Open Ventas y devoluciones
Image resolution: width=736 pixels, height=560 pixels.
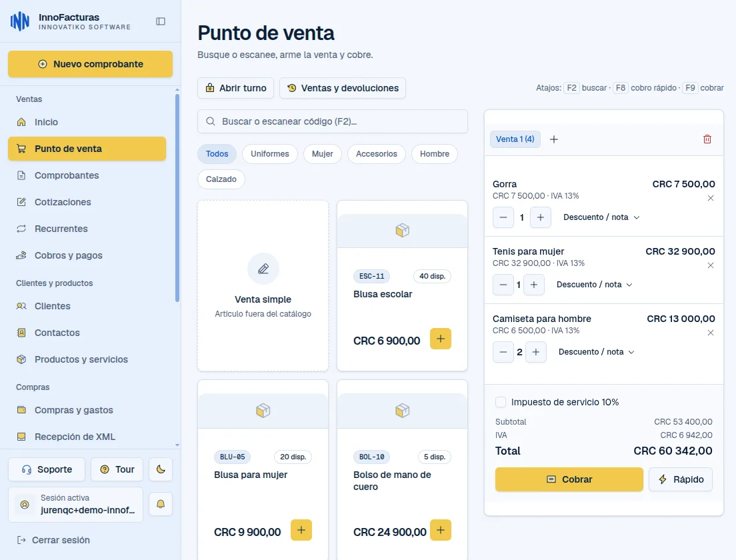pos(343,88)
